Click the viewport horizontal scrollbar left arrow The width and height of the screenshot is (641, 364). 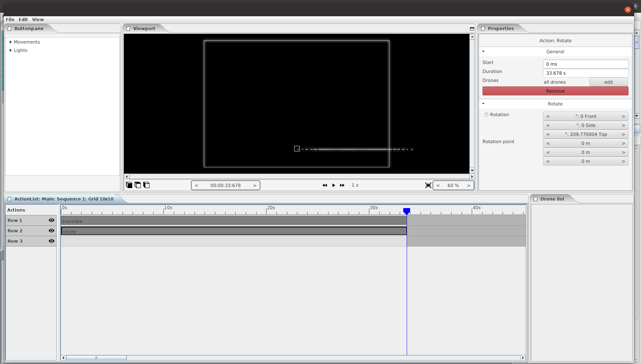(127, 177)
